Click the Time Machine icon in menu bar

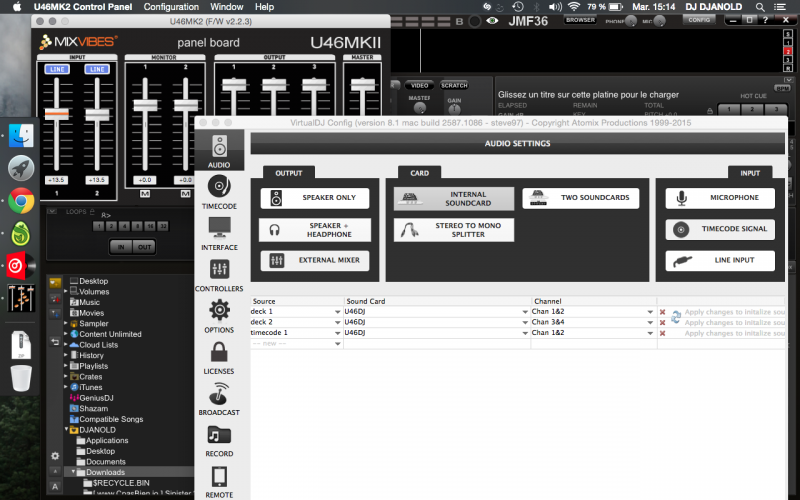click(518, 7)
